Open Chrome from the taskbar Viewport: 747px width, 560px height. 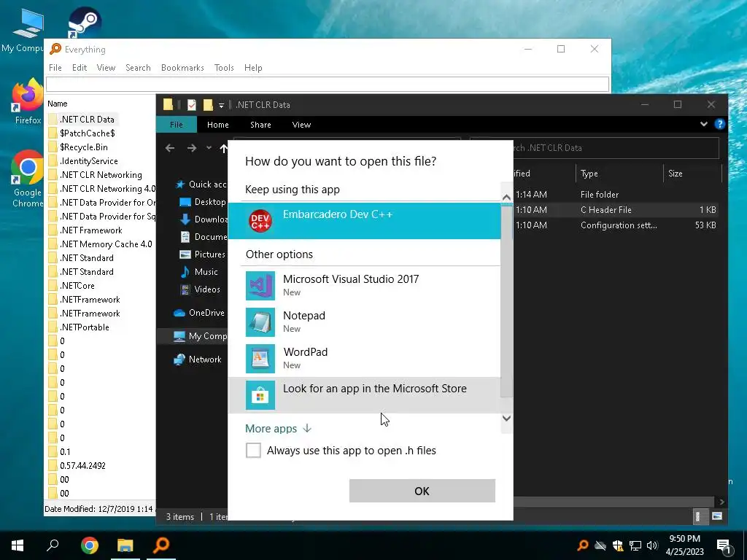tap(89, 545)
